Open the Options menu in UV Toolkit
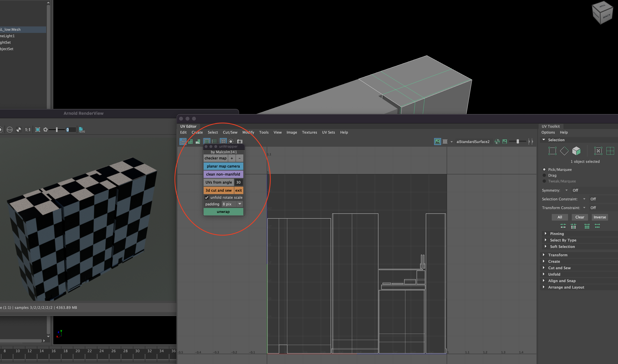This screenshot has width=618, height=364. (548, 132)
